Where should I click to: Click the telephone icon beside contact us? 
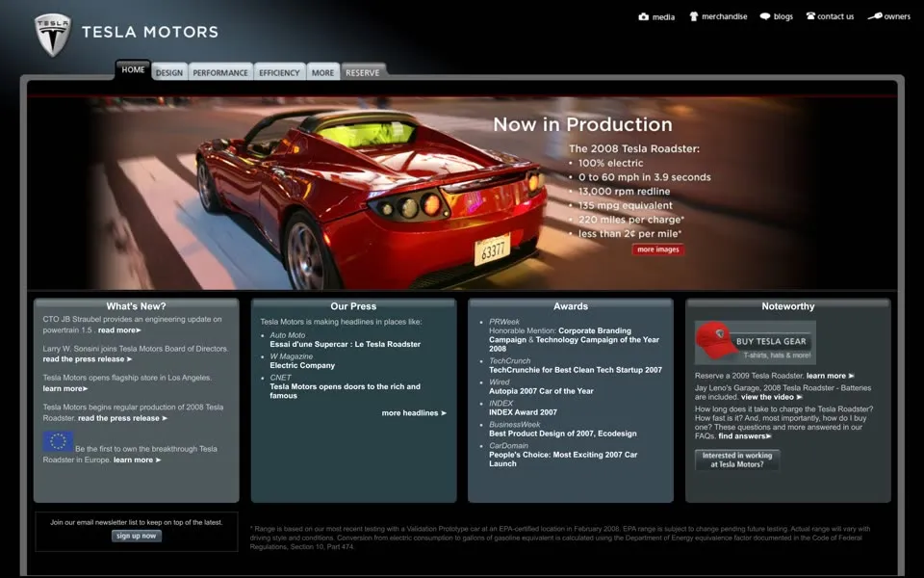tap(810, 16)
